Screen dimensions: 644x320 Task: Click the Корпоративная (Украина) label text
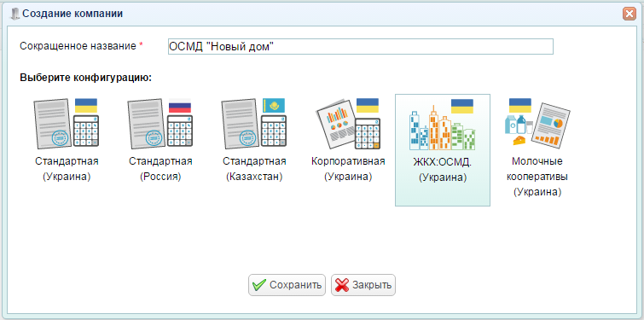click(348, 169)
